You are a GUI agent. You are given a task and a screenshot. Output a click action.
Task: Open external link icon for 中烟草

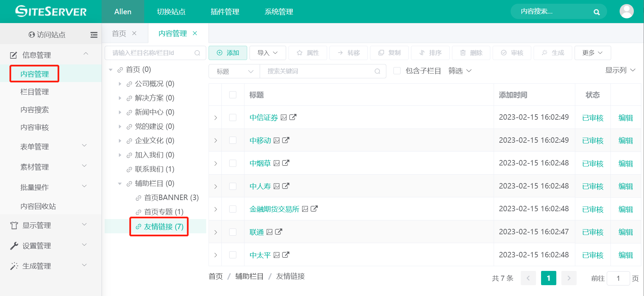point(286,163)
